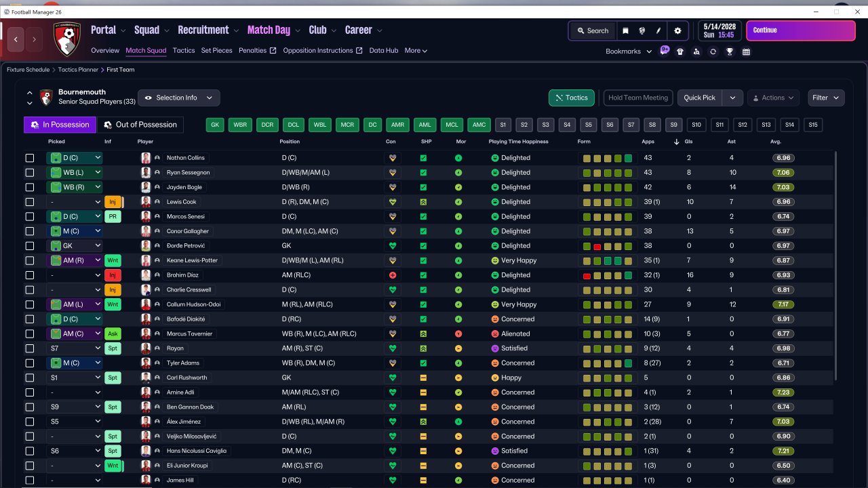Image resolution: width=868 pixels, height=488 pixels.
Task: Switch to the Tactics tab
Action: 184,51
